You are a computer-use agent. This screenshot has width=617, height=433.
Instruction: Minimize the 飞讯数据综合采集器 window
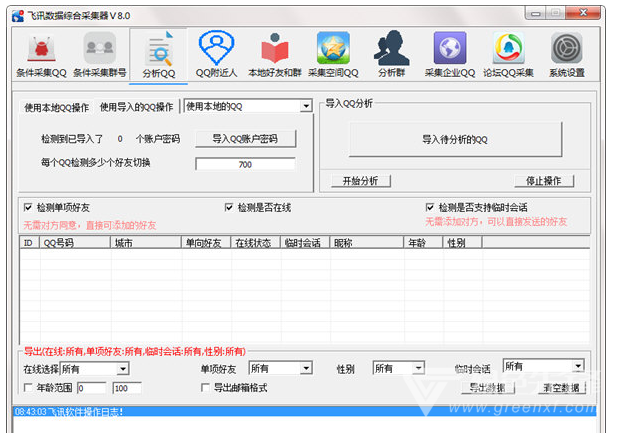click(x=536, y=13)
